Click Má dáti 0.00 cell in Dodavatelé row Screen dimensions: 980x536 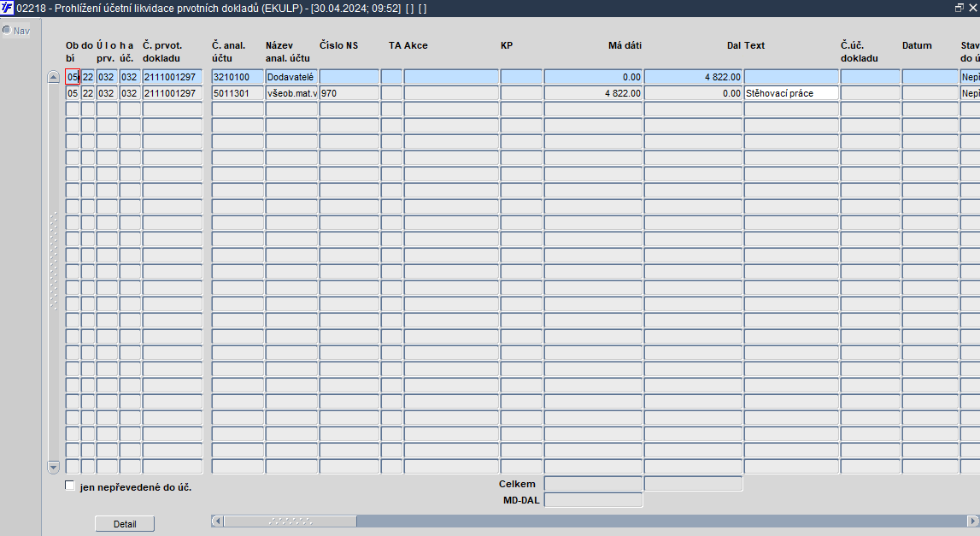pos(593,77)
